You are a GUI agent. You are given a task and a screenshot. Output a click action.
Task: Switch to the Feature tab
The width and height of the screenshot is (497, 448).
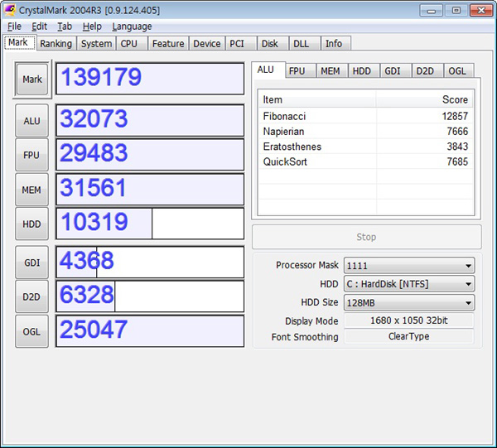click(168, 43)
